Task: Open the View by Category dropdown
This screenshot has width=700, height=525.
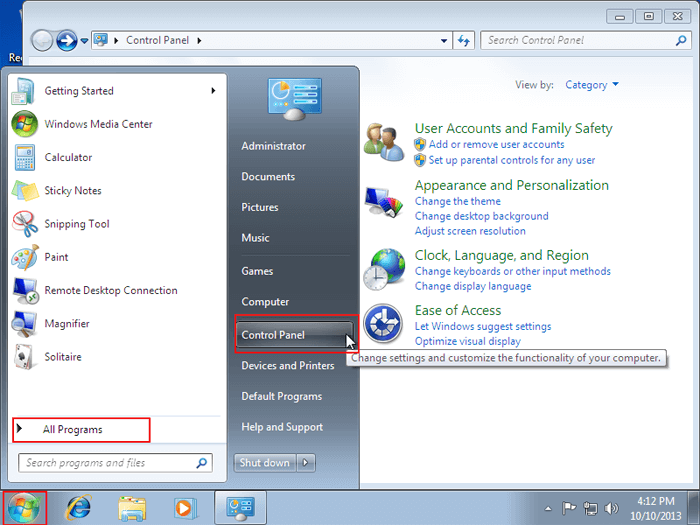Action: [x=592, y=85]
